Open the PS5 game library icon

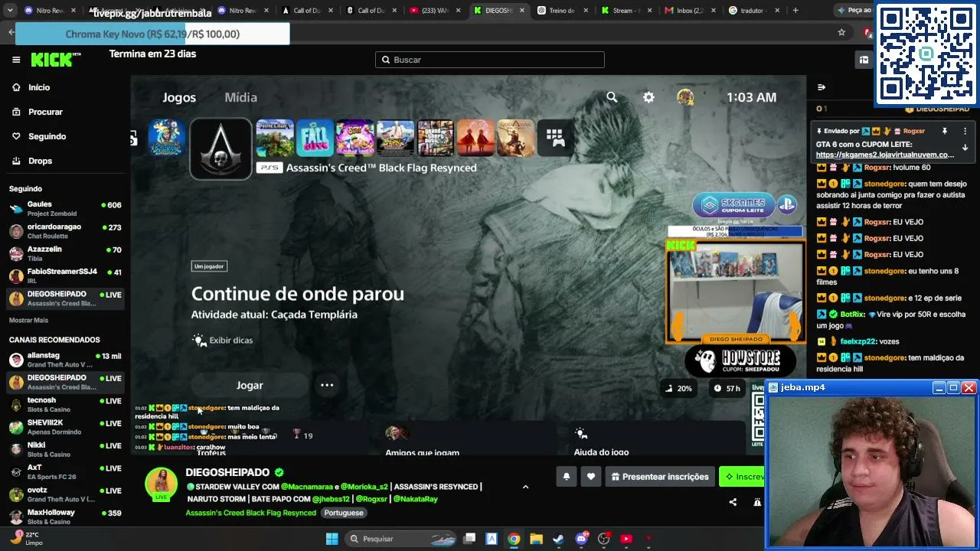[x=555, y=138]
